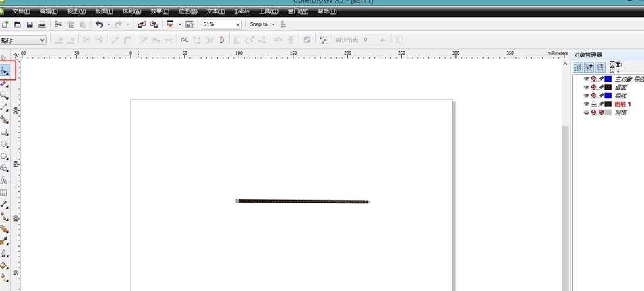644x291 pixels.
Task: Select the Rectangle tool
Action: [x=4, y=132]
